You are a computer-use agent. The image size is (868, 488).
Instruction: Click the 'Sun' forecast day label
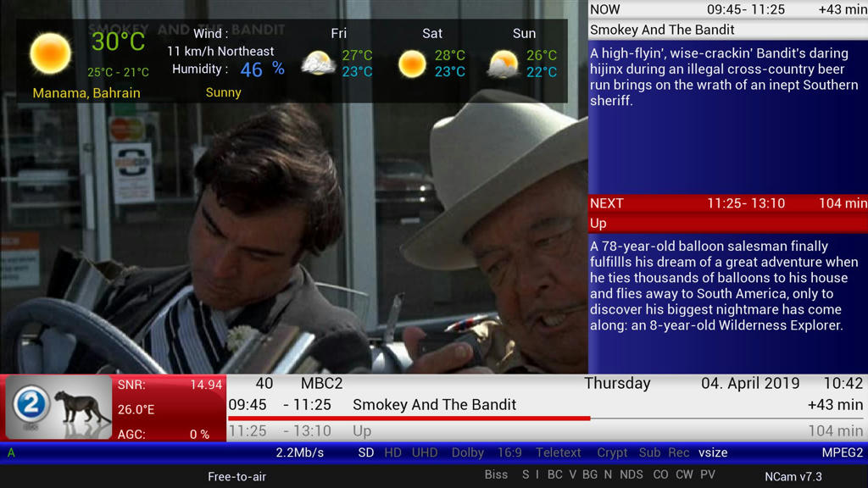pos(524,34)
